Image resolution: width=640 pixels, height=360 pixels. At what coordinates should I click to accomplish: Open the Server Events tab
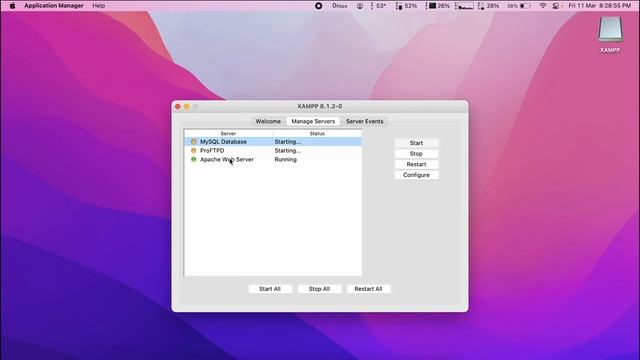click(364, 121)
